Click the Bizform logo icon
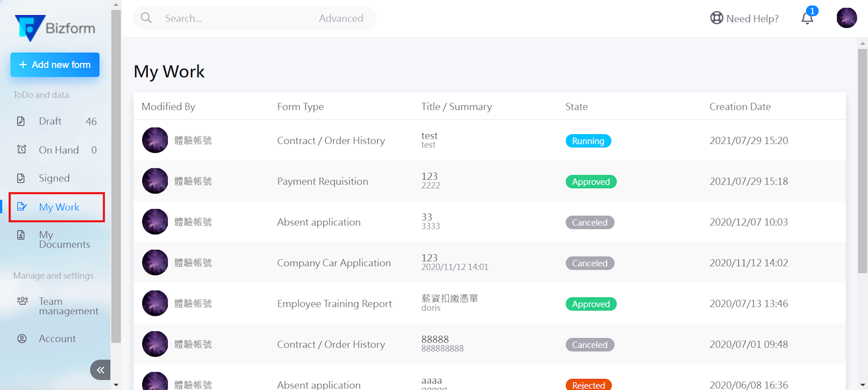This screenshot has width=868, height=390. coord(29,28)
